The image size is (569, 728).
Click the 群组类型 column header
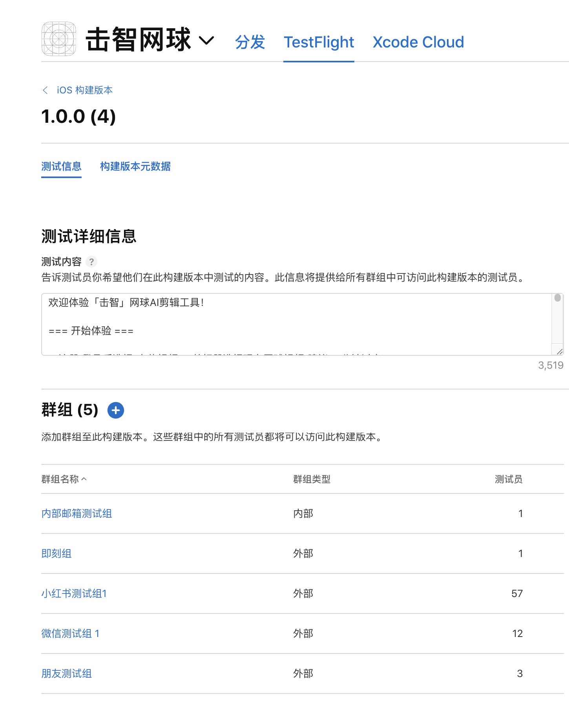(x=312, y=479)
